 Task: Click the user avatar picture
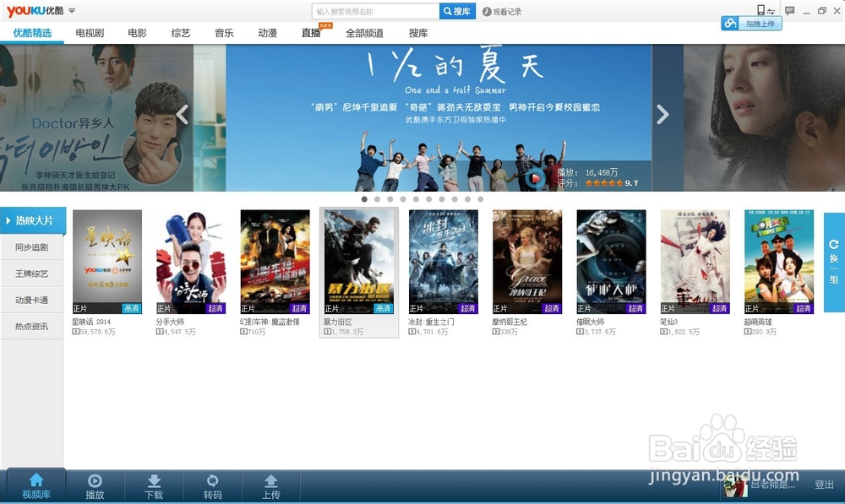click(x=735, y=485)
